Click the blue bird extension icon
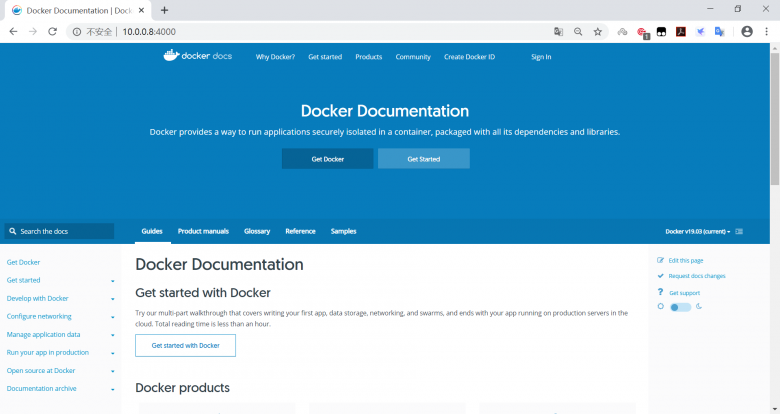The image size is (780, 414). click(700, 32)
